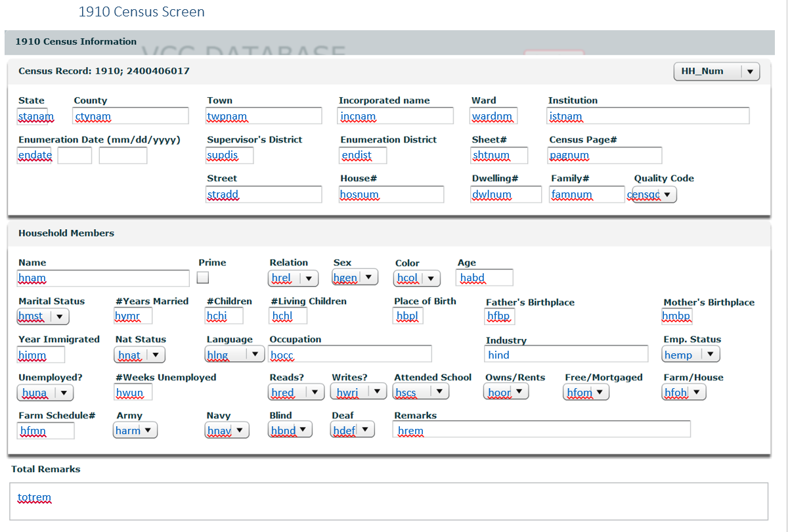Click the Occupation input field
This screenshot has height=532, width=788.
coord(350,355)
